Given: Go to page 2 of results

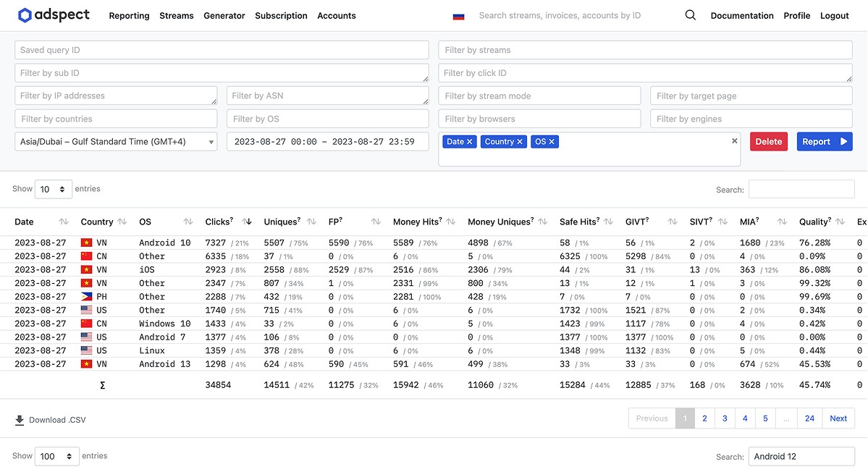Looking at the screenshot, I should point(704,418).
